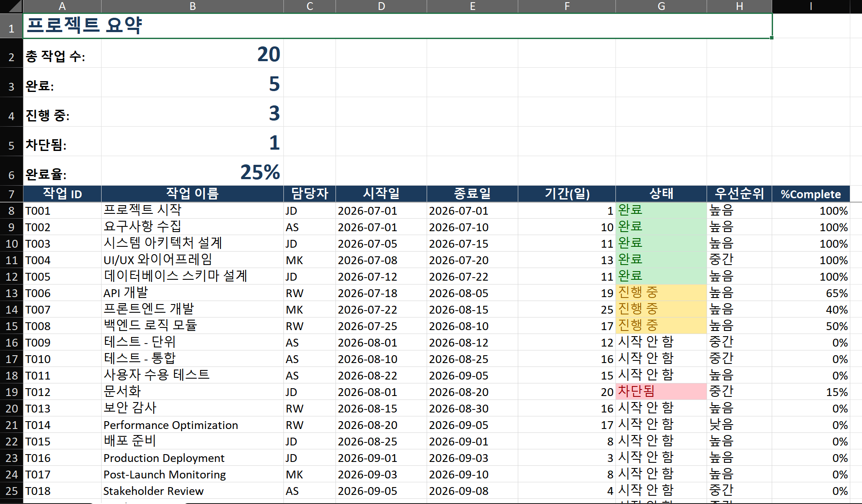The width and height of the screenshot is (862, 504).
Task: Select the title cell 프로젝트 요약
Action: pos(398,26)
